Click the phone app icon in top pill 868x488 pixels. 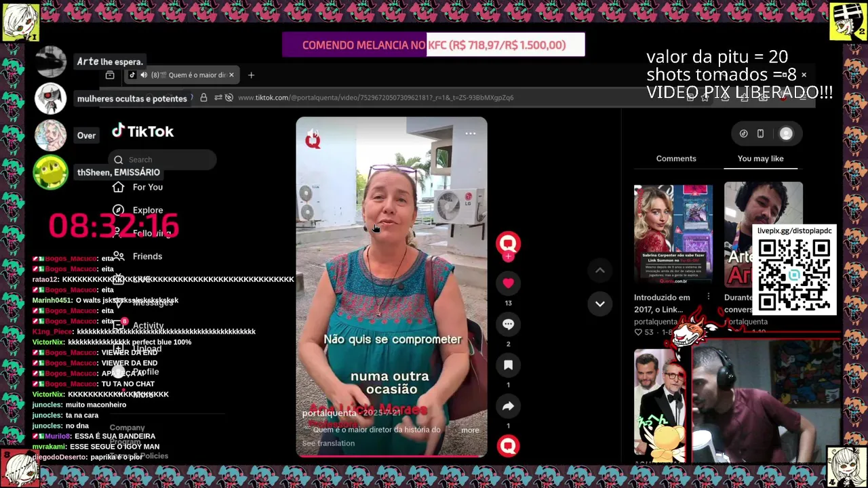760,134
